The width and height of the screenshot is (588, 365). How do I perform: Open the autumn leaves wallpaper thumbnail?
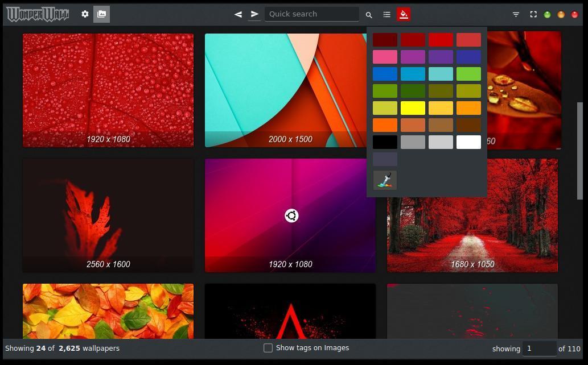[108, 311]
